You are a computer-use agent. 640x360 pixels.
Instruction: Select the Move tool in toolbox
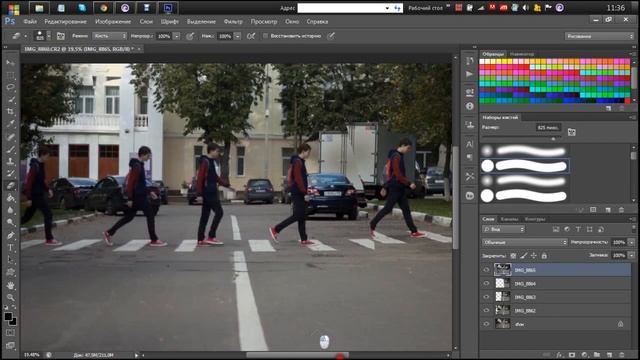10,62
